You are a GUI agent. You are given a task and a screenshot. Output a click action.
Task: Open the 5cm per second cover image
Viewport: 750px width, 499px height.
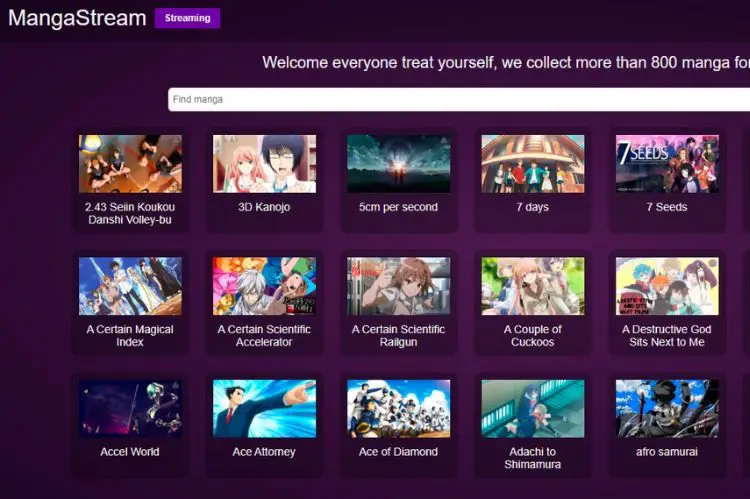(x=398, y=164)
